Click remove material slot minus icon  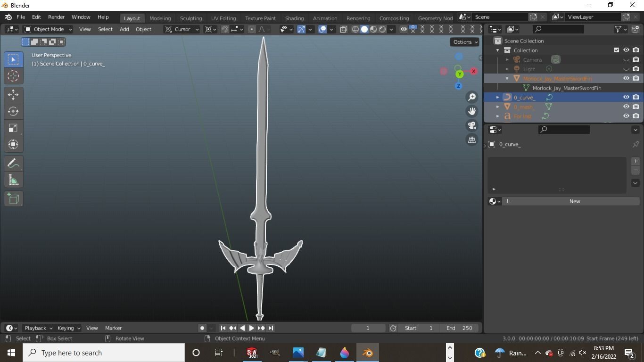point(635,170)
